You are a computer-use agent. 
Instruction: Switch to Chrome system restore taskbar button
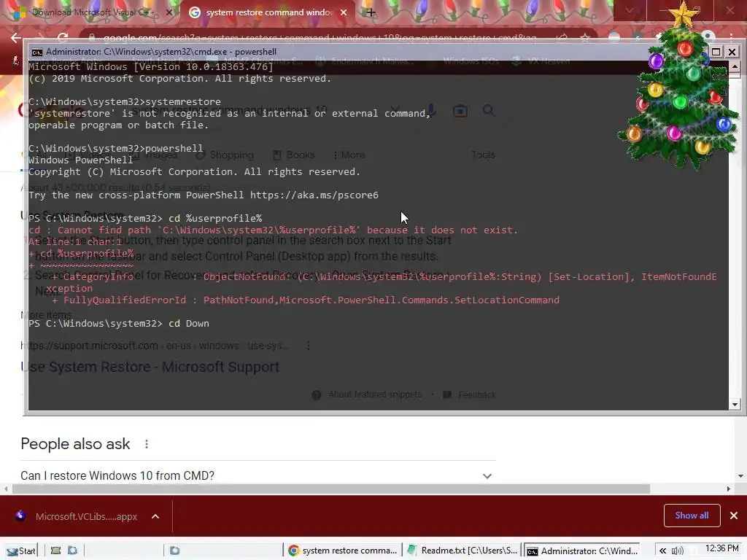pyautogui.click(x=343, y=551)
